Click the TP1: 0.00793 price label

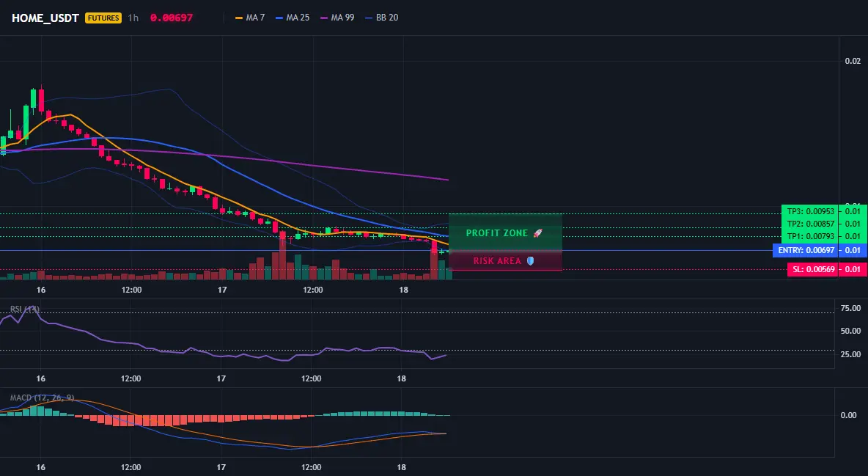[810, 237]
